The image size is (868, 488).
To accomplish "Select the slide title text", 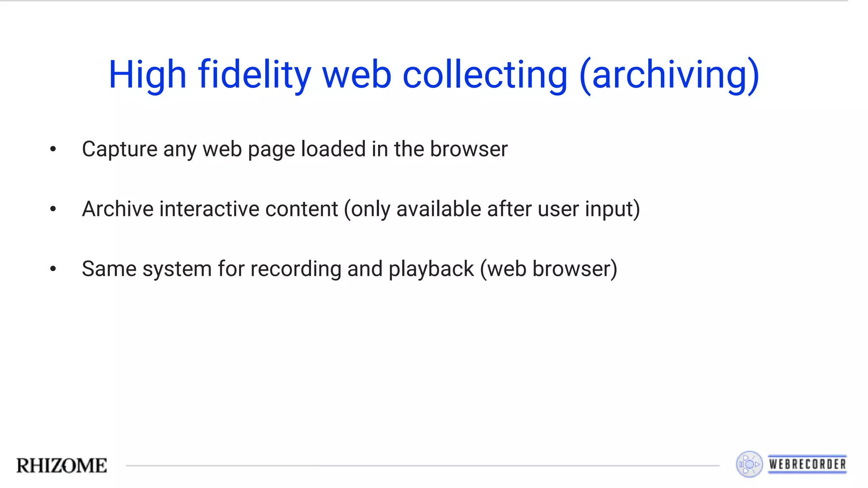I will click(434, 75).
